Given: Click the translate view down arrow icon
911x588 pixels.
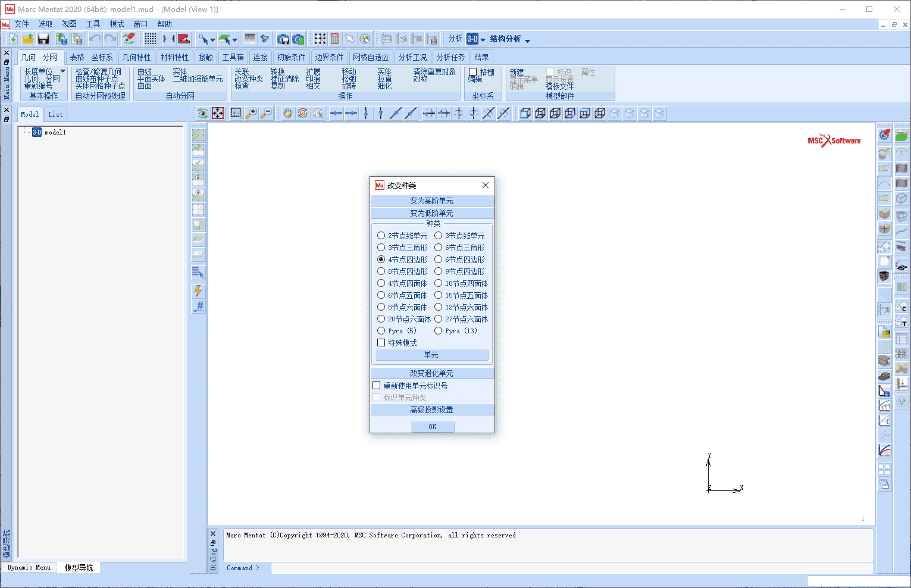Looking at the screenshot, I should (x=366, y=113).
